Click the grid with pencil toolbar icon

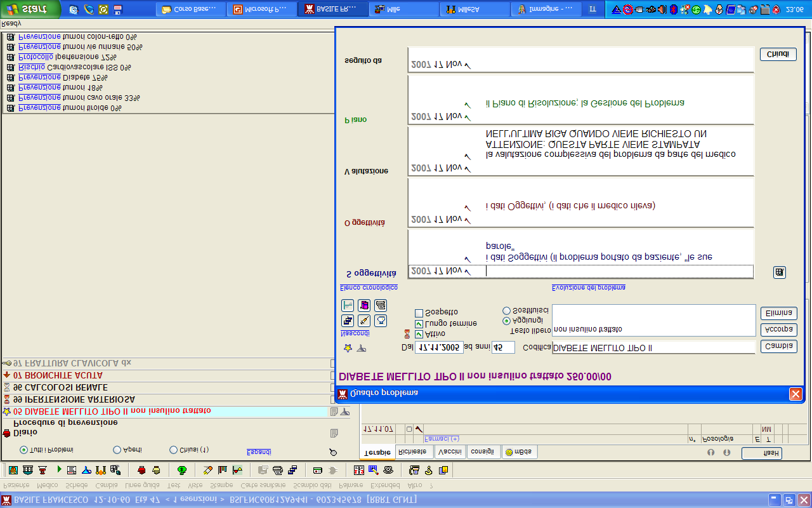point(373,470)
